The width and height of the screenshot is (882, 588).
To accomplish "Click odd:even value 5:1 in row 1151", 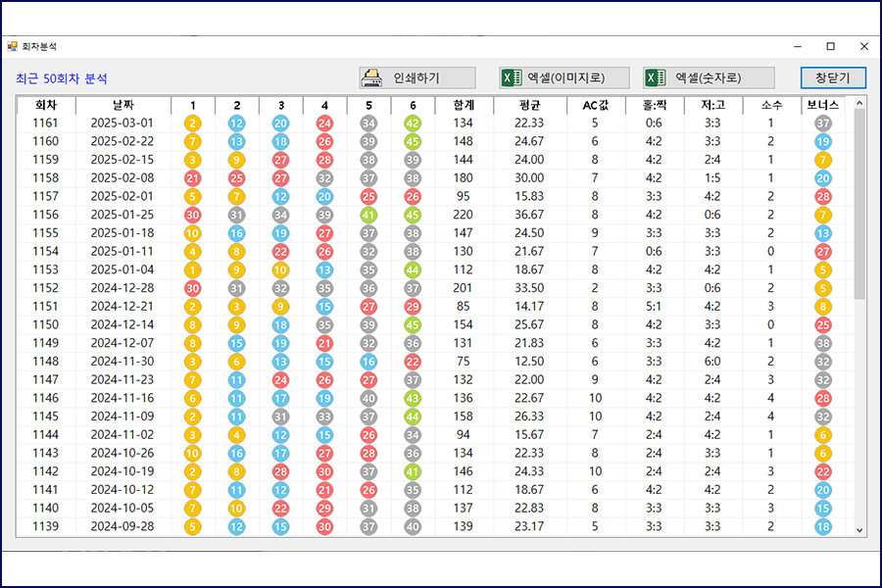I will [654, 307].
